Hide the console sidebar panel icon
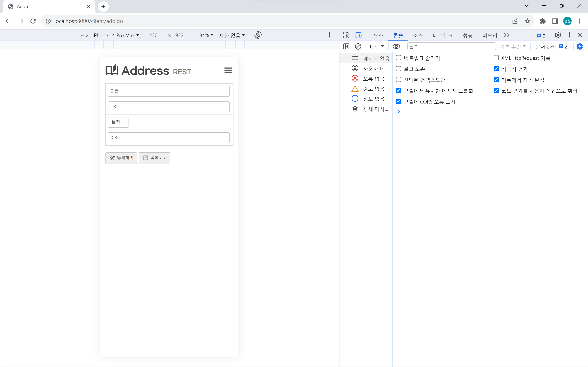This screenshot has height=367, width=588. [346, 46]
